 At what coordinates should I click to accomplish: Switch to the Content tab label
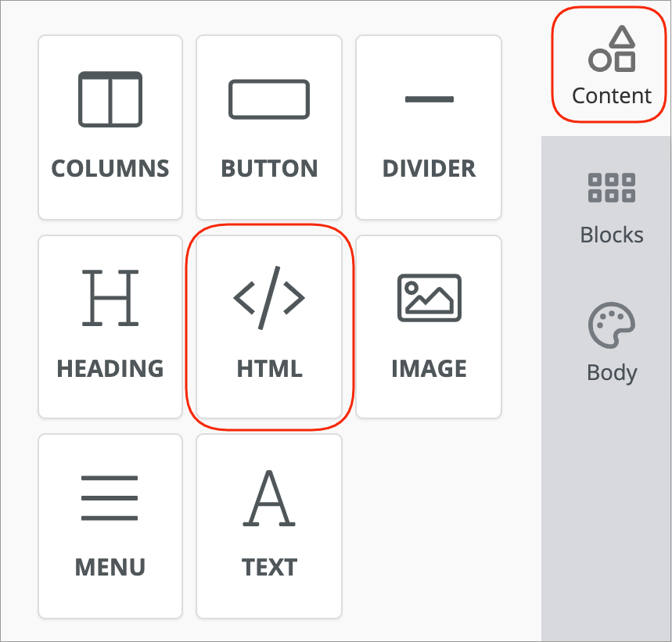point(612,95)
